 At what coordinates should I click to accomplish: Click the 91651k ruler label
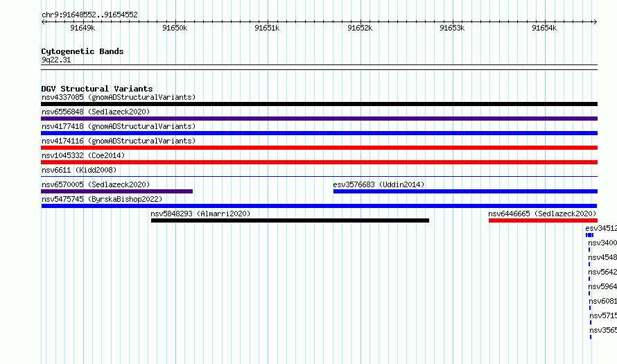click(267, 28)
